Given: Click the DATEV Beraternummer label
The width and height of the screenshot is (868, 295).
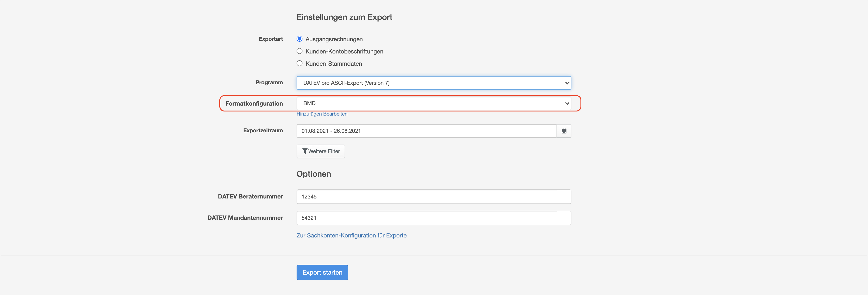Looking at the screenshot, I should [x=250, y=197].
